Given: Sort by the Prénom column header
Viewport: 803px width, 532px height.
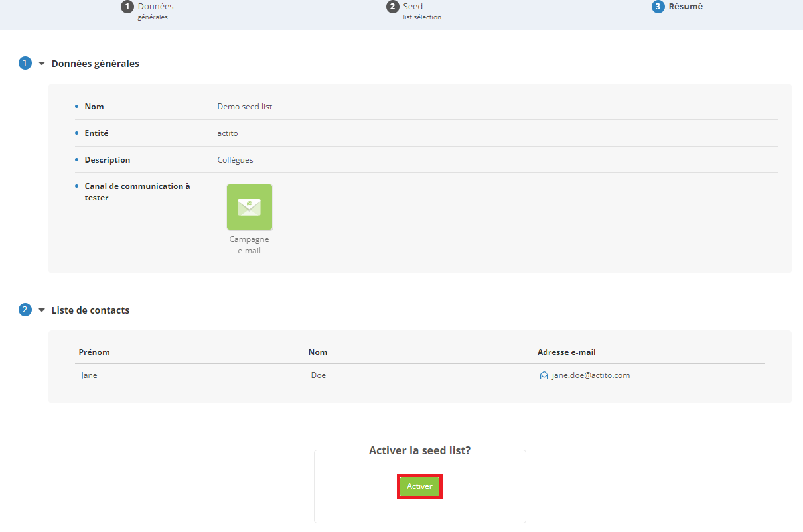Looking at the screenshot, I should tap(94, 352).
